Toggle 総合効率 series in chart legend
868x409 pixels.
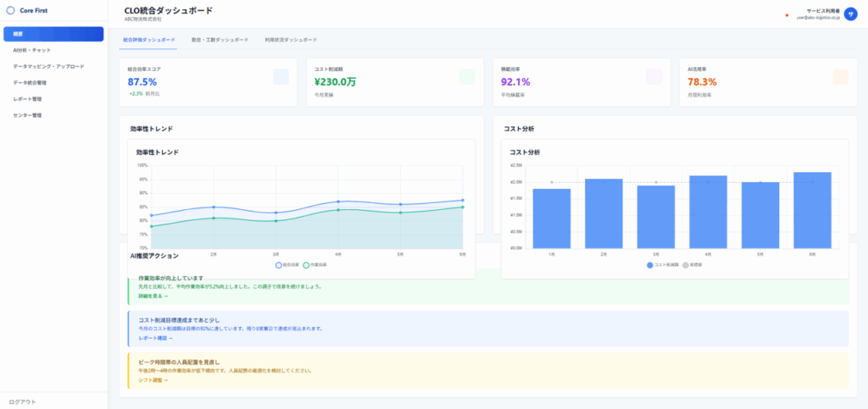[x=287, y=265]
